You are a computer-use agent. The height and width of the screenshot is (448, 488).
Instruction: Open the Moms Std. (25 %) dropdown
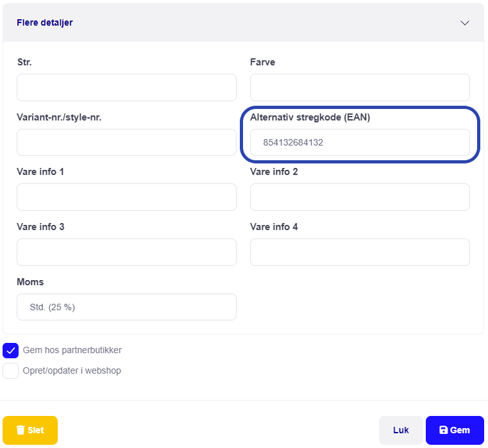(127, 307)
